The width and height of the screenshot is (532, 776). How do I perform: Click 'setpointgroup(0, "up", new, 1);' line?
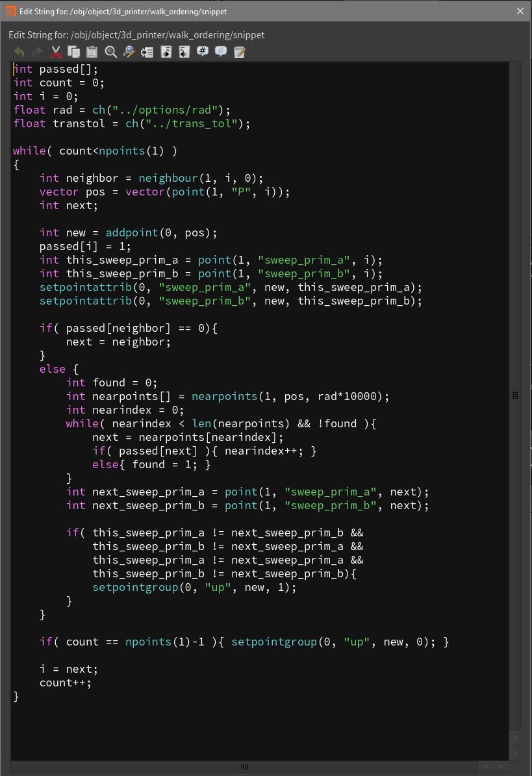pyautogui.click(x=194, y=588)
